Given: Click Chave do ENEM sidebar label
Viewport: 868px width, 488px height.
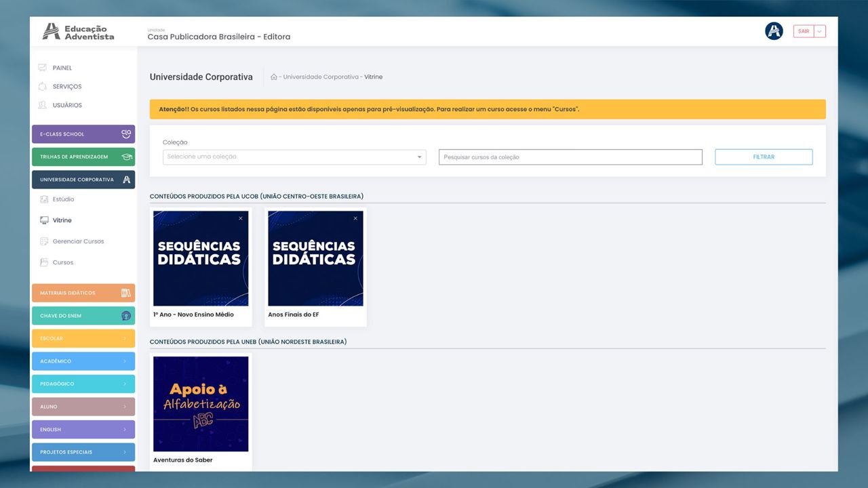Looking at the screenshot, I should pos(61,316).
